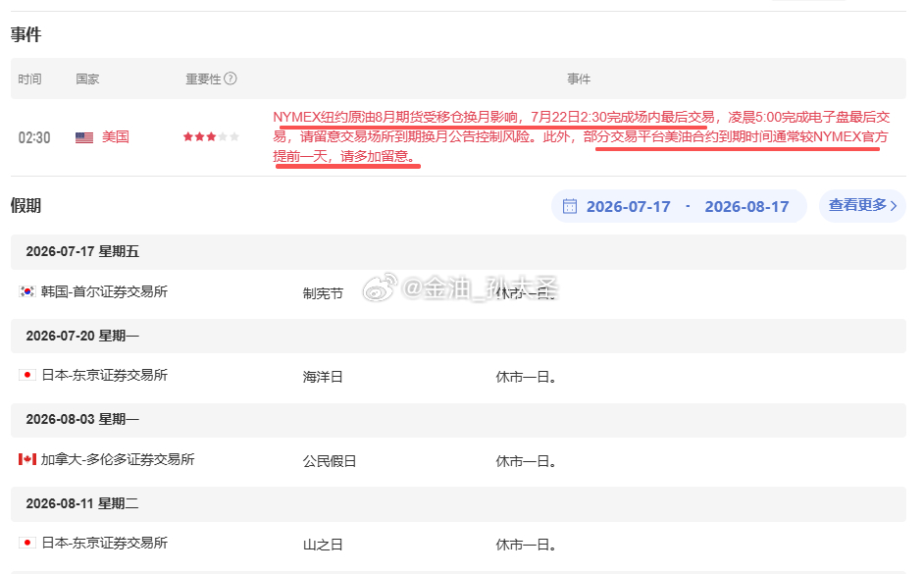Click the 公民假日 holiday name
The width and height of the screenshot is (924, 574).
pos(330,461)
